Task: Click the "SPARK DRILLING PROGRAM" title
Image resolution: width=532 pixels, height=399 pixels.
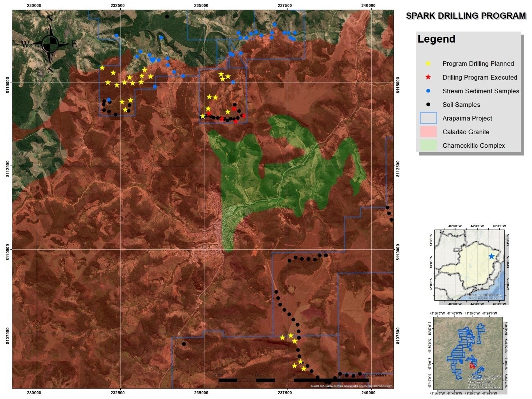Action: coord(466,16)
